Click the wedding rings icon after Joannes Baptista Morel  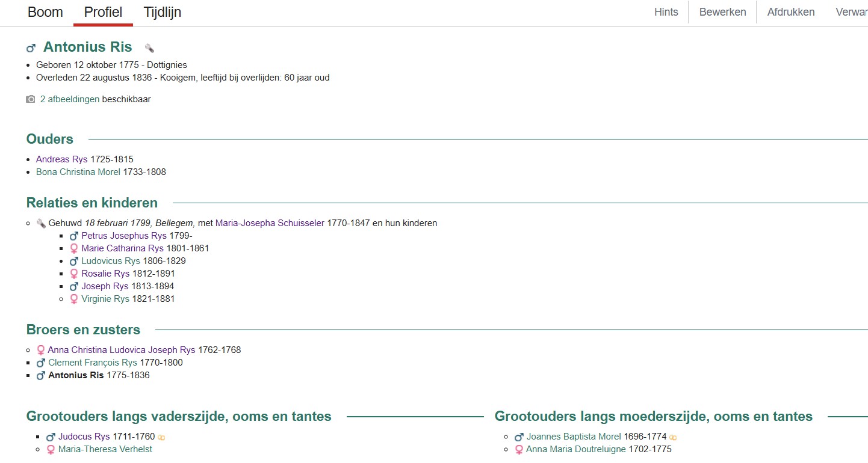pyautogui.click(x=672, y=437)
